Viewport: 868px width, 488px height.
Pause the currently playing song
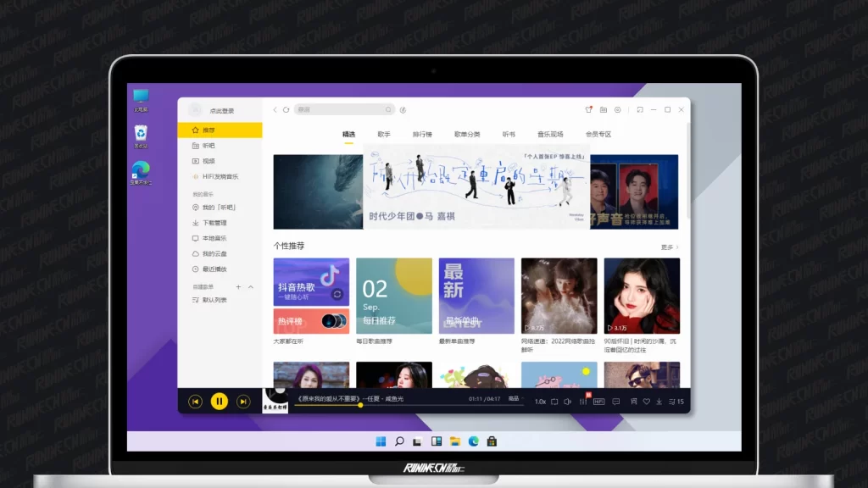220,402
